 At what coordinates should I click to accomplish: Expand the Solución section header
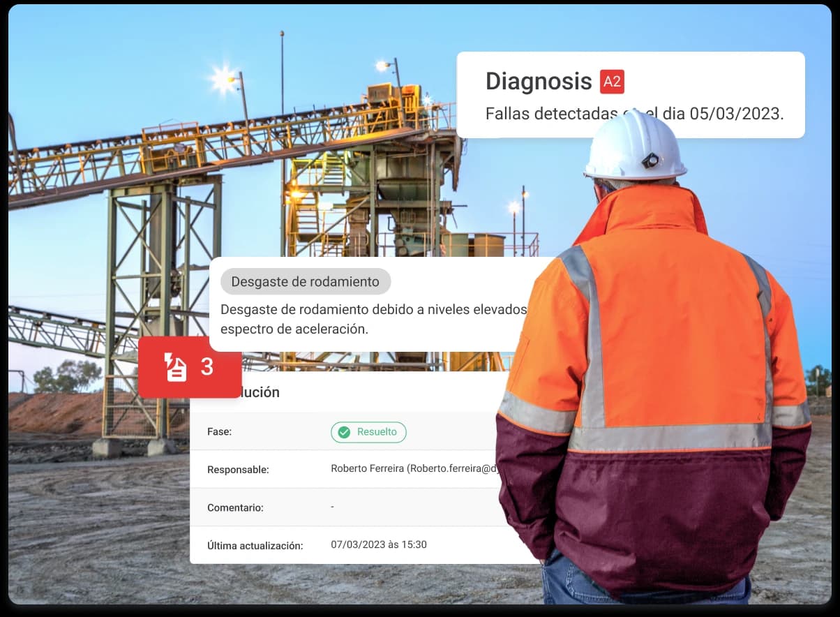[x=258, y=392]
